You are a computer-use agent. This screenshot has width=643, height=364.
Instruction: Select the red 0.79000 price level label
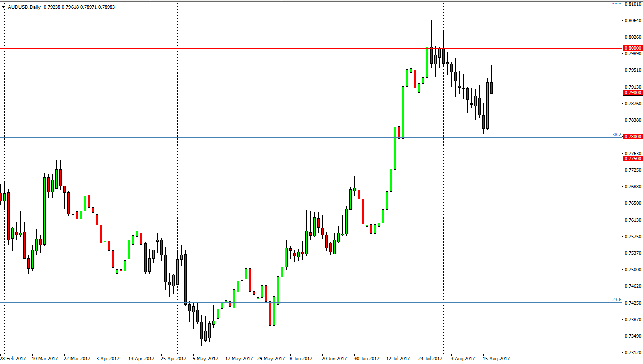pos(632,93)
